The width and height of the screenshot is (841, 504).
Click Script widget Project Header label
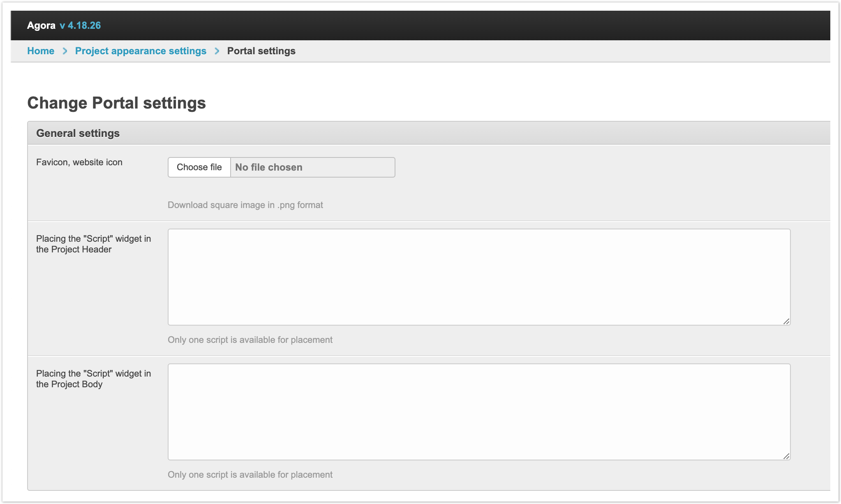93,244
